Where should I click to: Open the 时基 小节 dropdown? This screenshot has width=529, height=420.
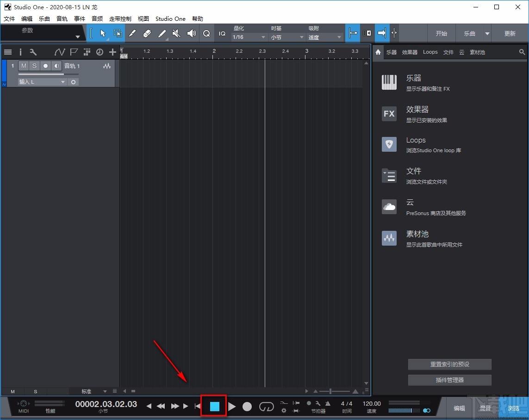[x=287, y=37]
